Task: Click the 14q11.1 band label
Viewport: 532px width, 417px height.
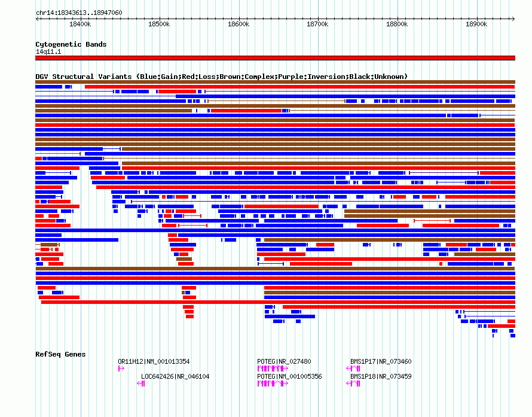Action: [48, 51]
